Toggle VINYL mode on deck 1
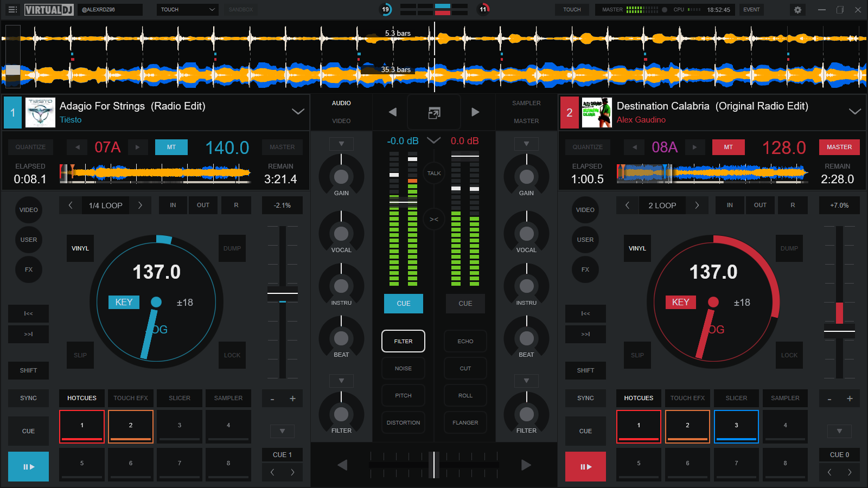 pyautogui.click(x=80, y=248)
